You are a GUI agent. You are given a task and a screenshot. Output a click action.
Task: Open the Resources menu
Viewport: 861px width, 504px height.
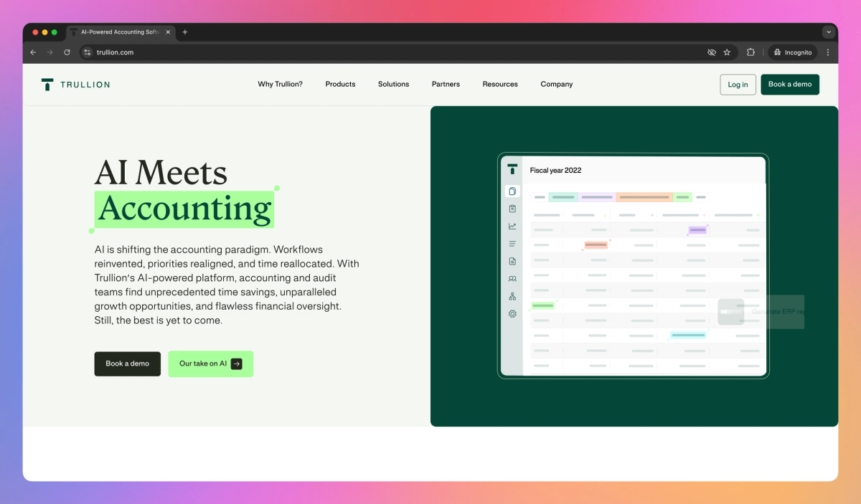pos(500,85)
